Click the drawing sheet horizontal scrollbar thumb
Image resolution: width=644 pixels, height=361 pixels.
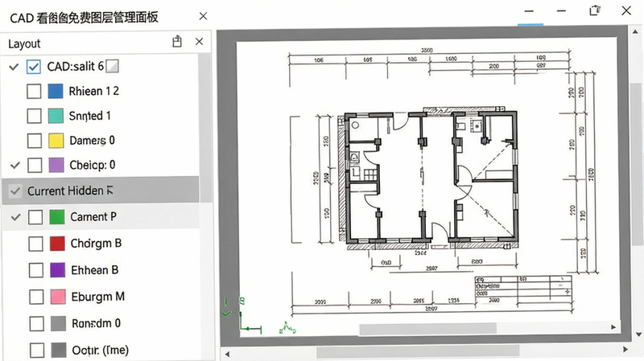[x=428, y=328]
